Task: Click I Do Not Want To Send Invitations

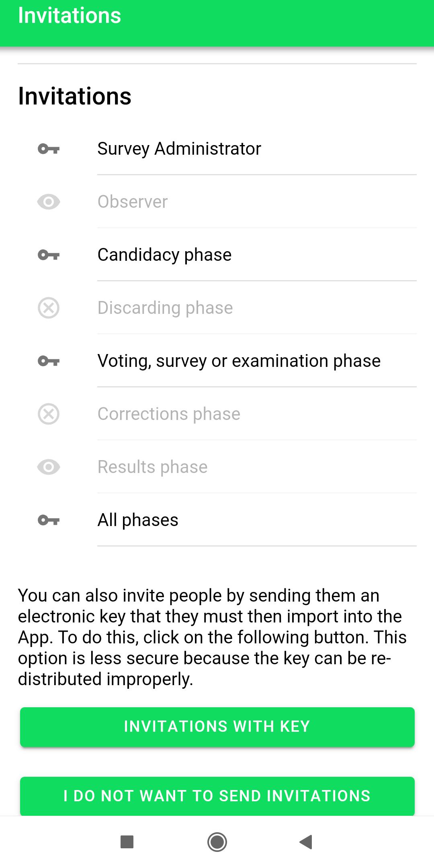Action: tap(217, 796)
